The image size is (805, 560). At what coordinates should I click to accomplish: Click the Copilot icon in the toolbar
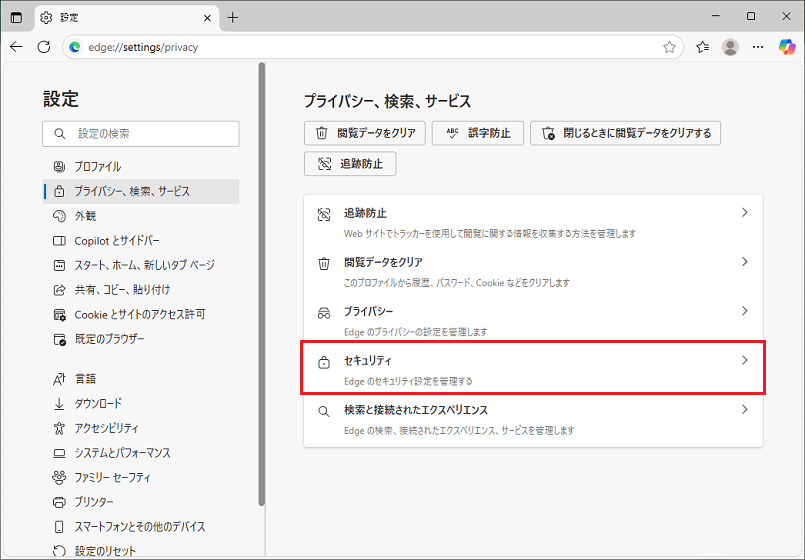(787, 47)
